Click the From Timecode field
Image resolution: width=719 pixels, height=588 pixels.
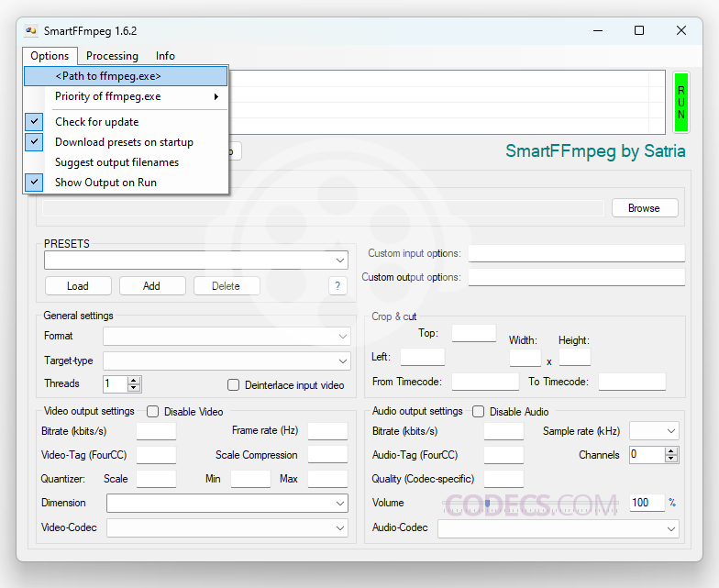click(x=485, y=382)
